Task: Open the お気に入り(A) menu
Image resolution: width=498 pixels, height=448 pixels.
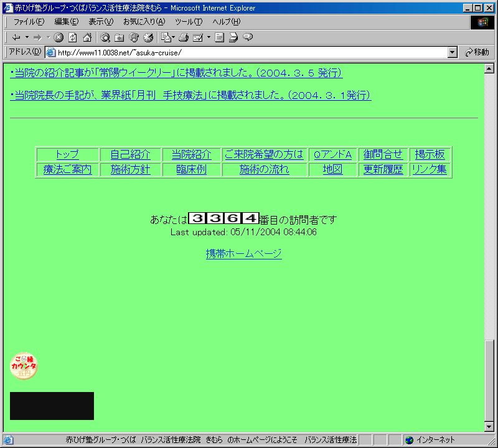Action: coord(144,22)
